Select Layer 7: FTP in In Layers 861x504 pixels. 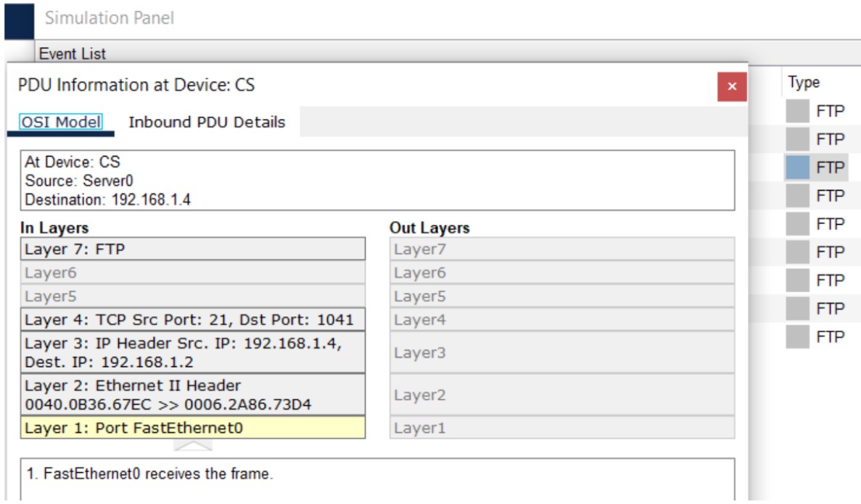193,249
